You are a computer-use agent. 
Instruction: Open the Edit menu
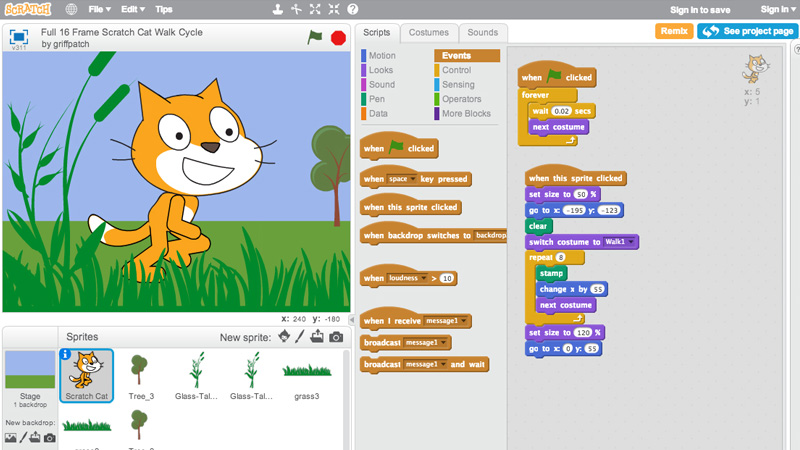[133, 9]
